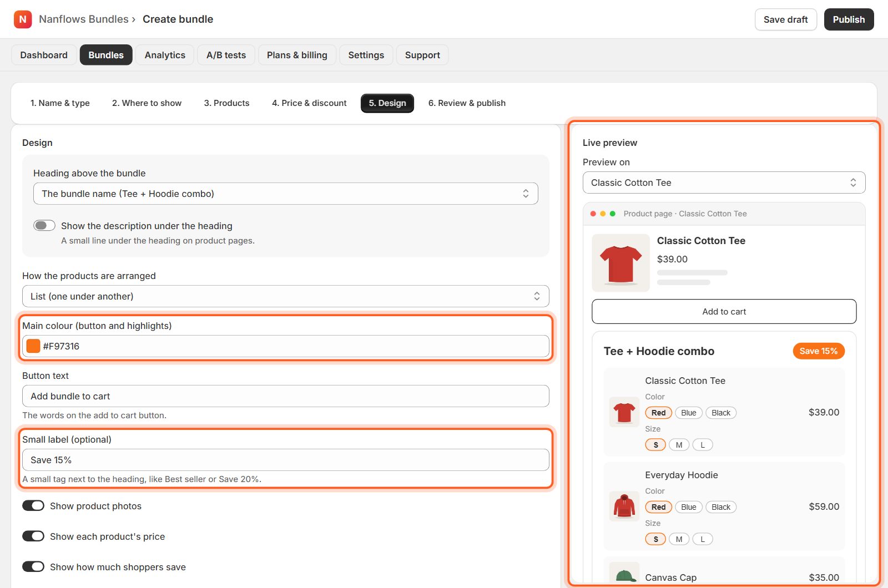Click the small red tee bundle thumbnail
This screenshot has height=588, width=888.
[624, 412]
